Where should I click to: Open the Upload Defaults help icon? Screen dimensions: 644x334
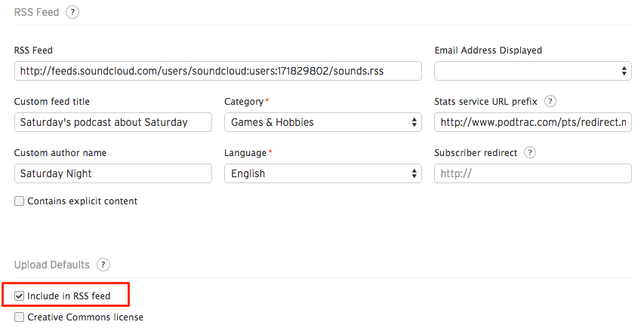[103, 265]
